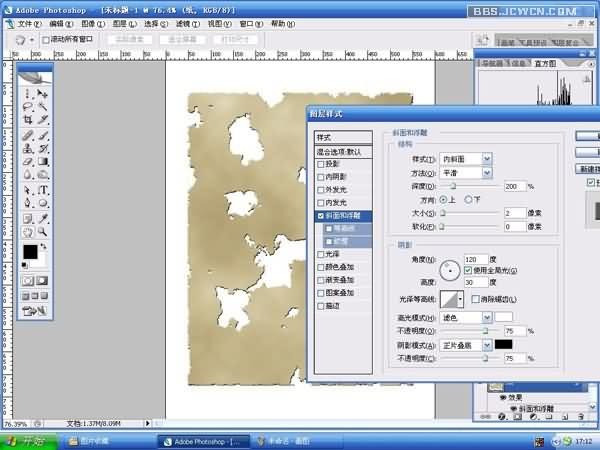Open the gloss contour picker dropdown arrow
The height and width of the screenshot is (450, 600).
tap(460, 299)
